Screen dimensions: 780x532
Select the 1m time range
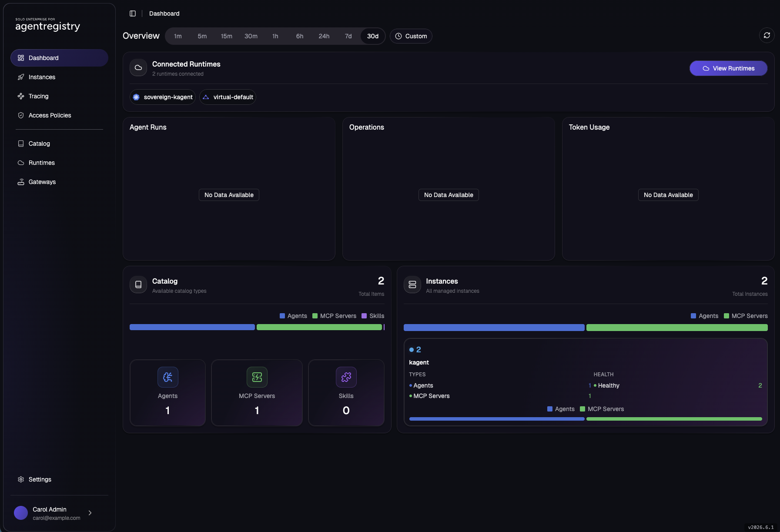[x=178, y=36]
